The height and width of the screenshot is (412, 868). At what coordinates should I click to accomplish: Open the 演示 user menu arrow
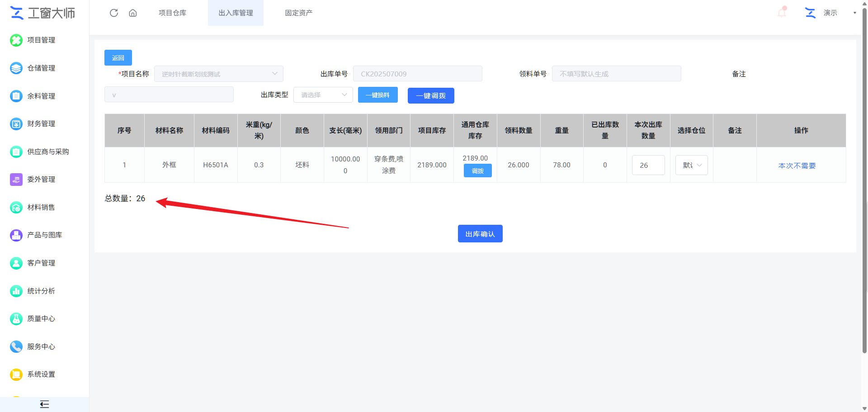tap(854, 13)
